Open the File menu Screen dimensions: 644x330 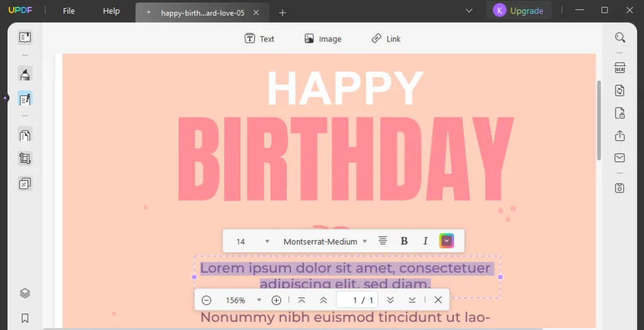pyautogui.click(x=69, y=11)
